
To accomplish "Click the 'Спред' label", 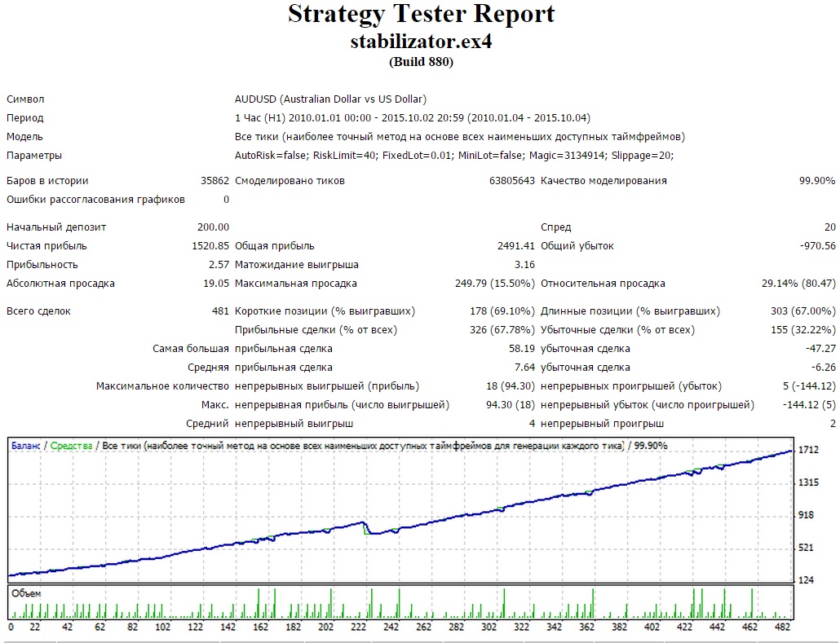I will pyautogui.click(x=555, y=227).
